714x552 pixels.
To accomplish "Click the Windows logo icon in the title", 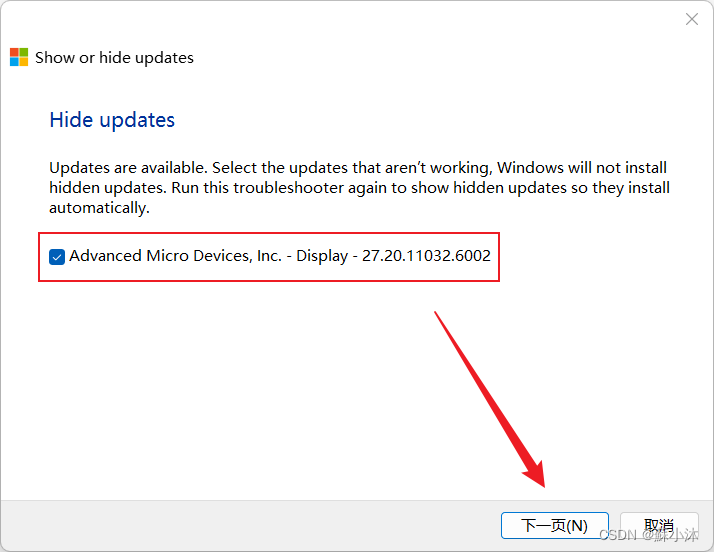I will point(19,57).
